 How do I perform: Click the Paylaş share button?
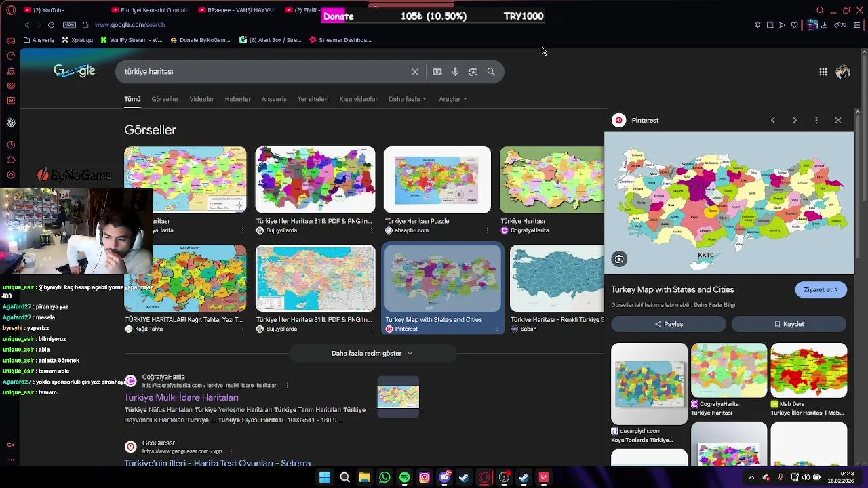[669, 324]
